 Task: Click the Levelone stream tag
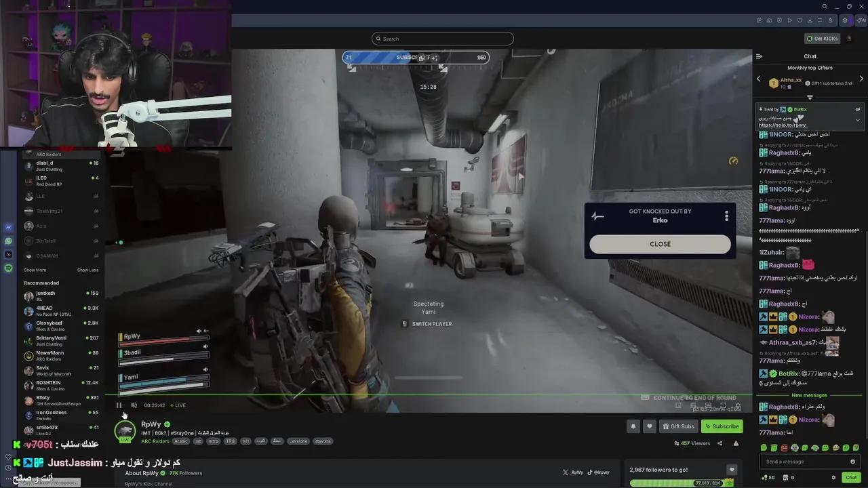298,441
